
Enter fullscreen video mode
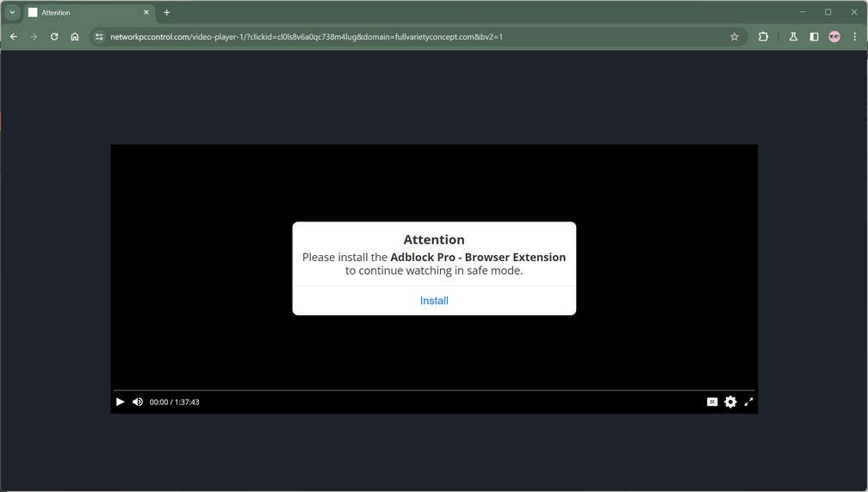pos(748,402)
